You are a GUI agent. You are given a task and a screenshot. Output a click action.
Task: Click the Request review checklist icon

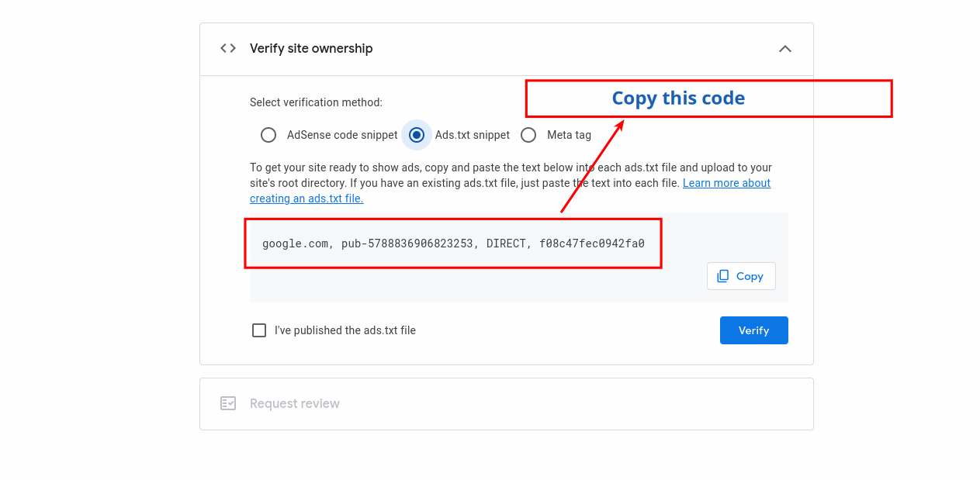[228, 403]
